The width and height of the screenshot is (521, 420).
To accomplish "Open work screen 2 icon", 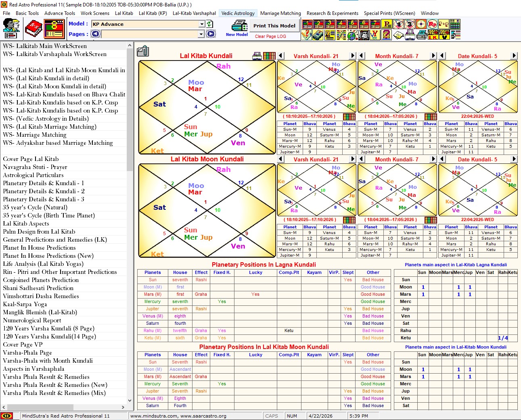I will [319, 24].
